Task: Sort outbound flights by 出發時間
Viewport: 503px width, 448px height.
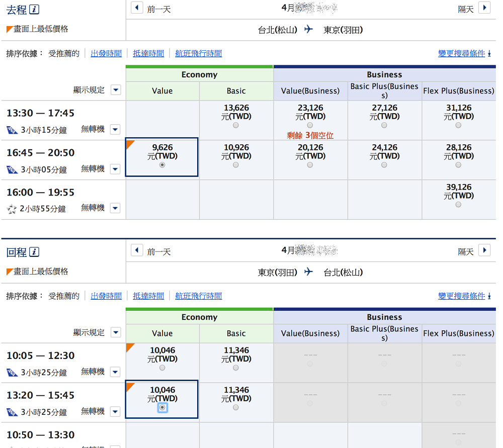Action: pyautogui.click(x=106, y=54)
